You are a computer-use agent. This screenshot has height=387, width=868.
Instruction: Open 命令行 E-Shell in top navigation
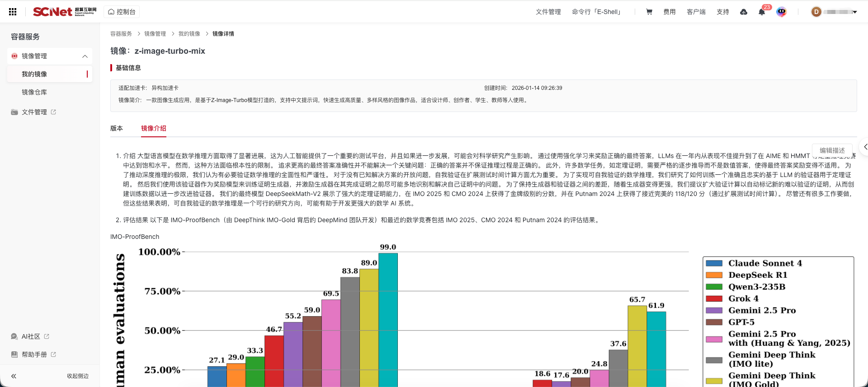click(597, 12)
